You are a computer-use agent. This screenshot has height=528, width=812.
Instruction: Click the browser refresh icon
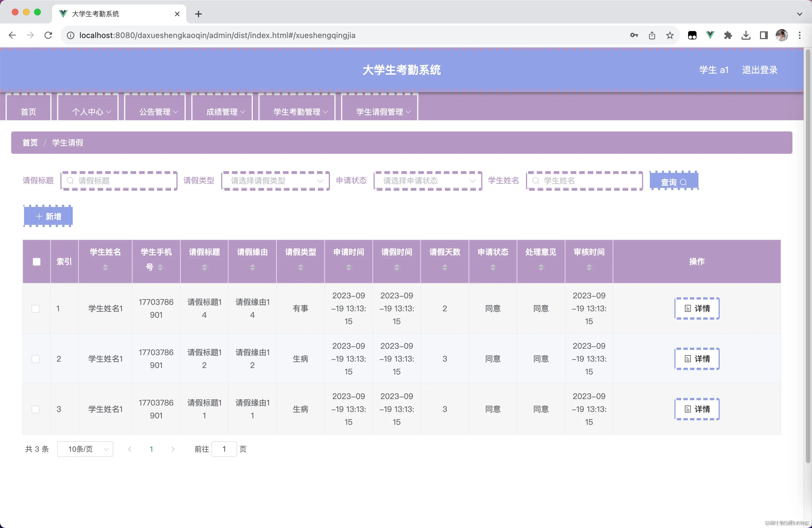click(48, 35)
